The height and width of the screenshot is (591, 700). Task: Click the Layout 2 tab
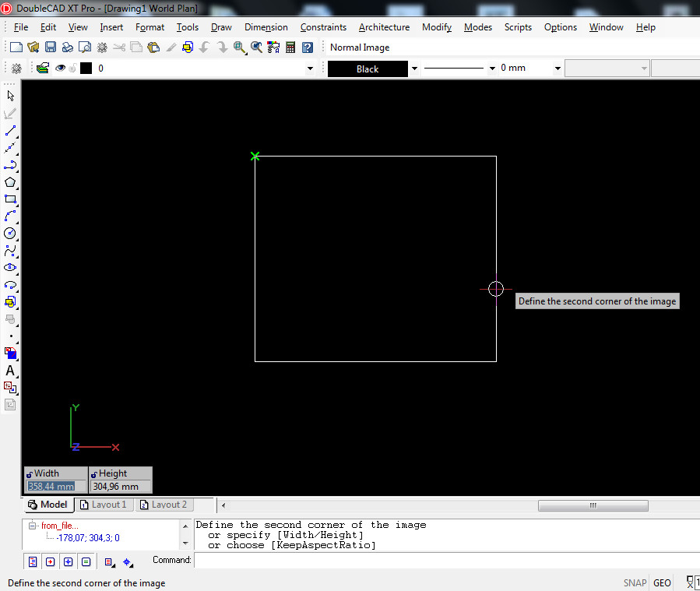pyautogui.click(x=163, y=505)
